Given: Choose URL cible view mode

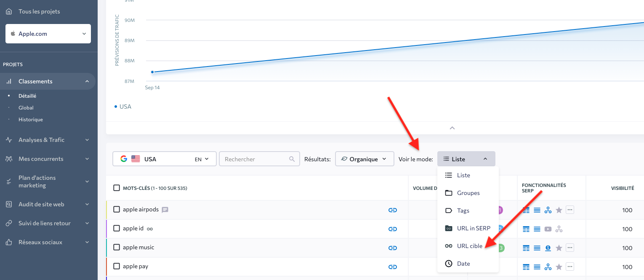Looking at the screenshot, I should point(468,246).
